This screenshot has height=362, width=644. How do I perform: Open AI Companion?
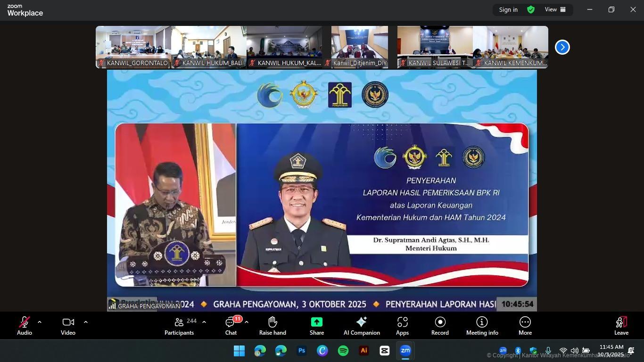pyautogui.click(x=362, y=326)
